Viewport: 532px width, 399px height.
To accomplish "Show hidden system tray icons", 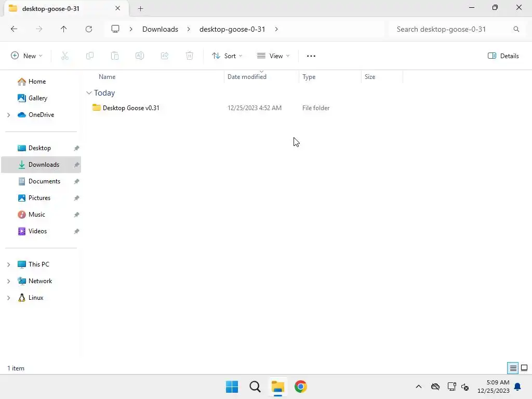I will (419, 387).
